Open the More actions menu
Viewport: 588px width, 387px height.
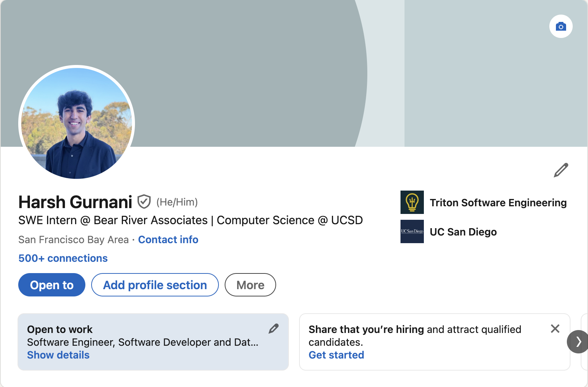(x=250, y=285)
